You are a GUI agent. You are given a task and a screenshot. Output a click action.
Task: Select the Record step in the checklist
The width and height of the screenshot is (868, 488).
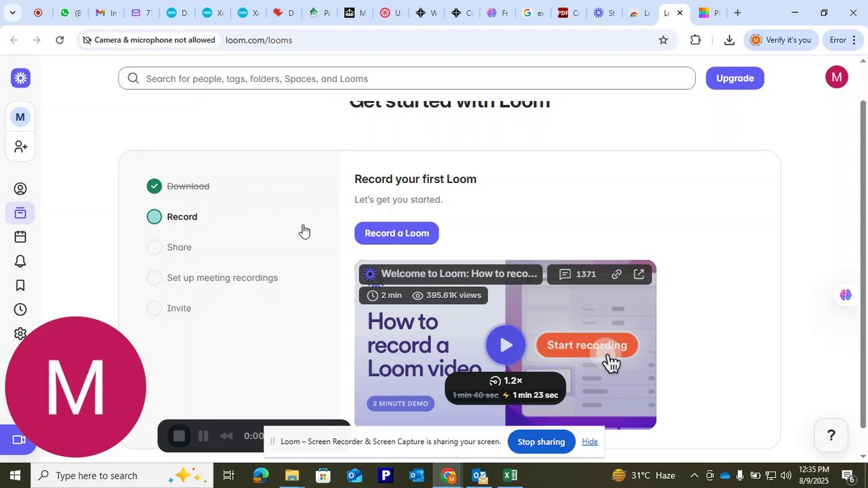click(x=172, y=217)
